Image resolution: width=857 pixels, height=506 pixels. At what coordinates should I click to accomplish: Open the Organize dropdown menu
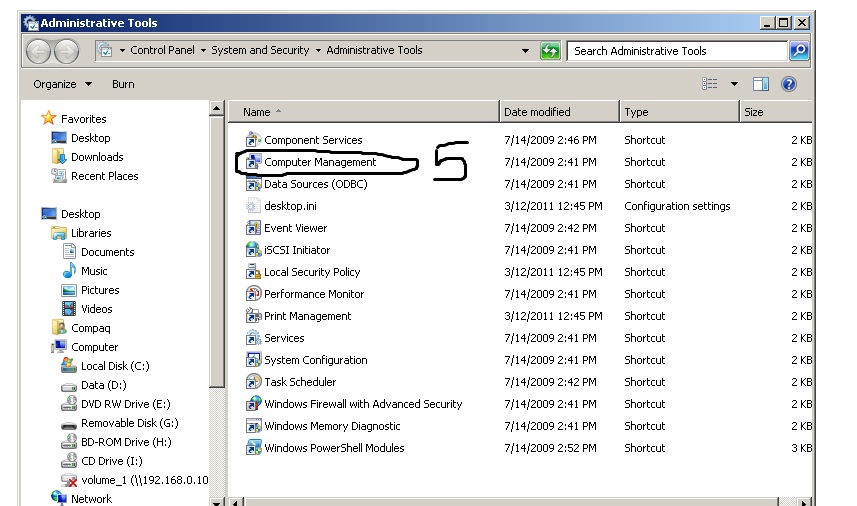coord(62,84)
